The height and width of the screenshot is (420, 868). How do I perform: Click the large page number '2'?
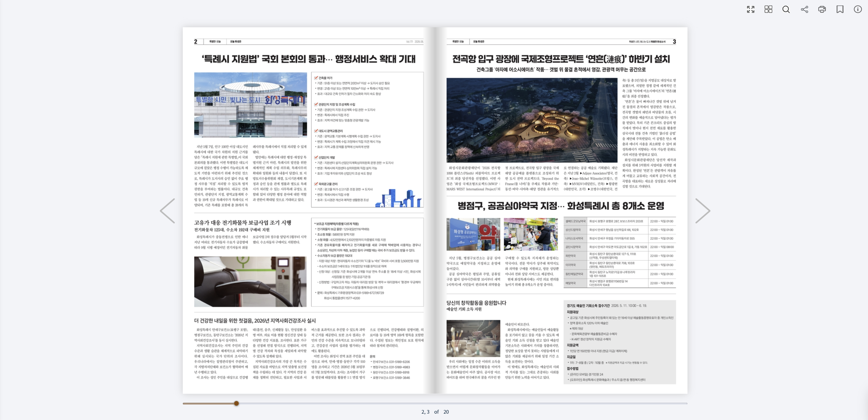(196, 42)
